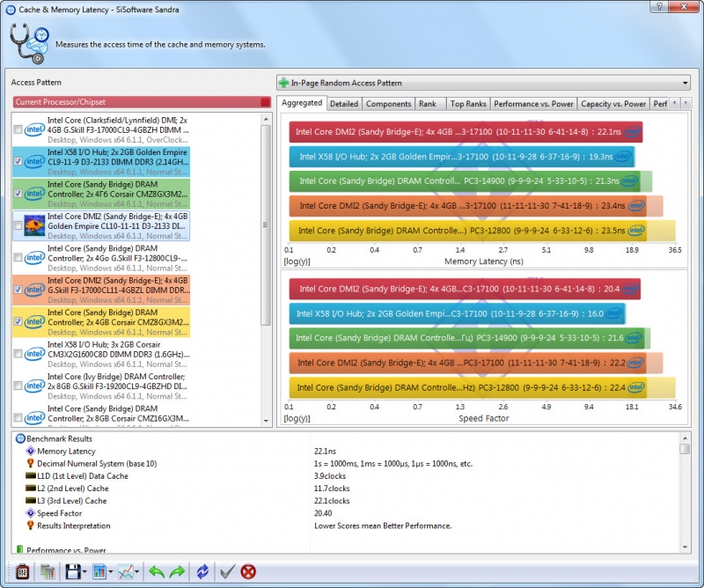The height and width of the screenshot is (588, 704).
Task: Go back with the green left arrow
Action: 157,572
